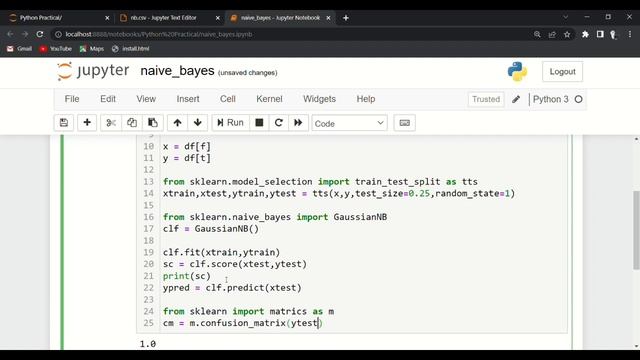Click the share page icon

click(x=552, y=35)
